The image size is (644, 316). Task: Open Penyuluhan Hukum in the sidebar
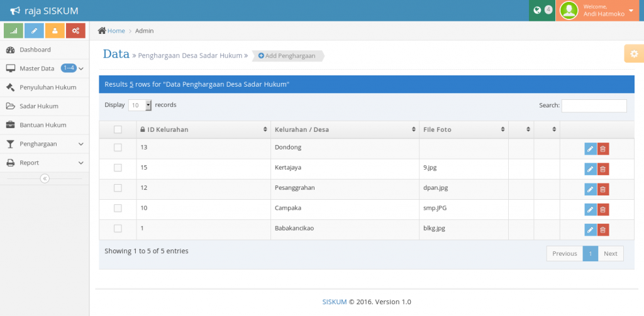tap(48, 87)
